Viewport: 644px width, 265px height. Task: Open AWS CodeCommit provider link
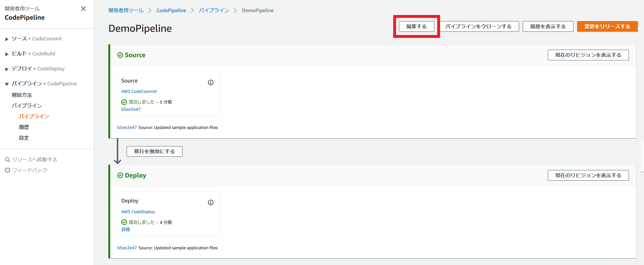click(x=139, y=91)
